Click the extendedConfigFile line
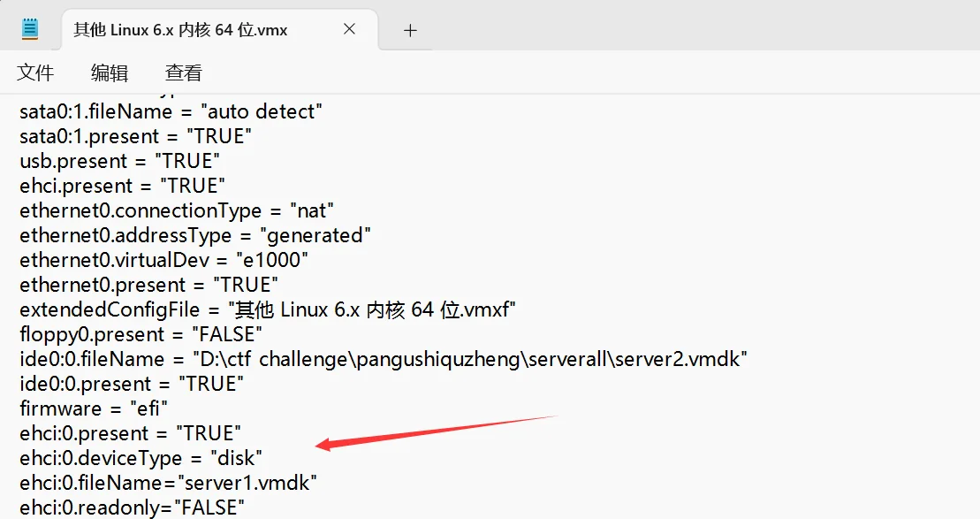The width and height of the screenshot is (980, 519). pyautogui.click(x=268, y=309)
